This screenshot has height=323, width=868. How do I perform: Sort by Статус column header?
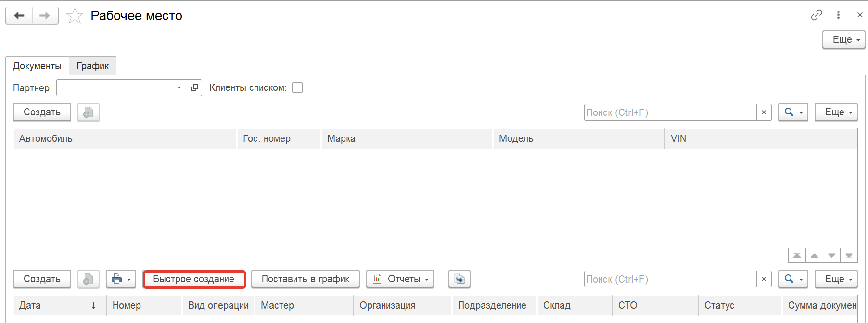click(740, 305)
